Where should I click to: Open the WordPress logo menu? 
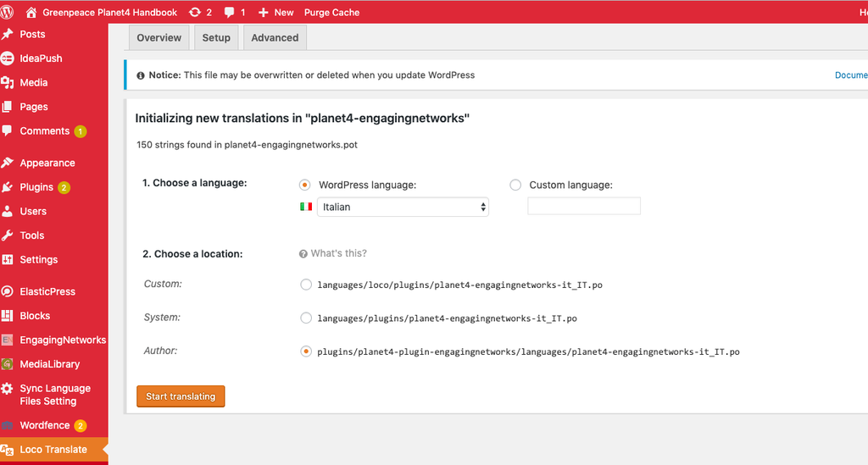[7, 12]
